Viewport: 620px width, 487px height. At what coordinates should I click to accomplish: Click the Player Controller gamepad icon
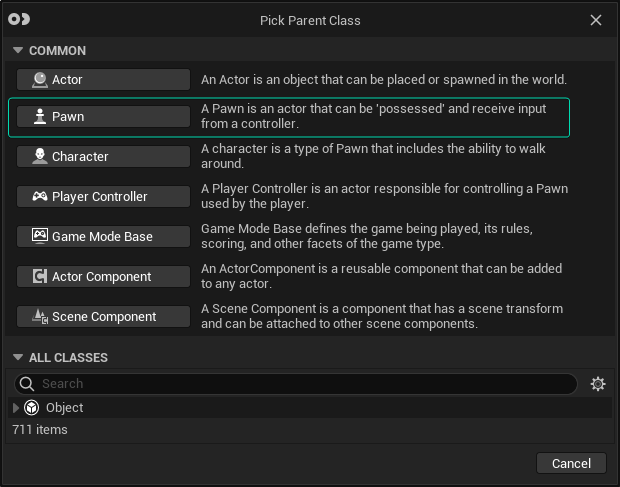pyautogui.click(x=40, y=196)
